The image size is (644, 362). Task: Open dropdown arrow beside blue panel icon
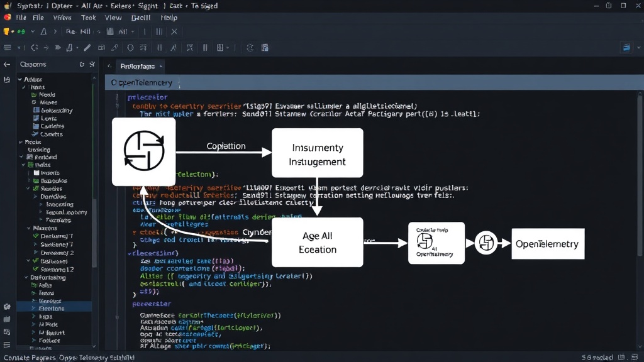click(638, 48)
